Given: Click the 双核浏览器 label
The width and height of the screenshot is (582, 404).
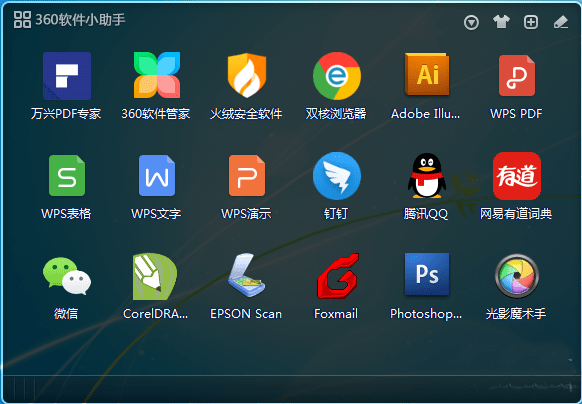Looking at the screenshot, I should coord(336,114).
